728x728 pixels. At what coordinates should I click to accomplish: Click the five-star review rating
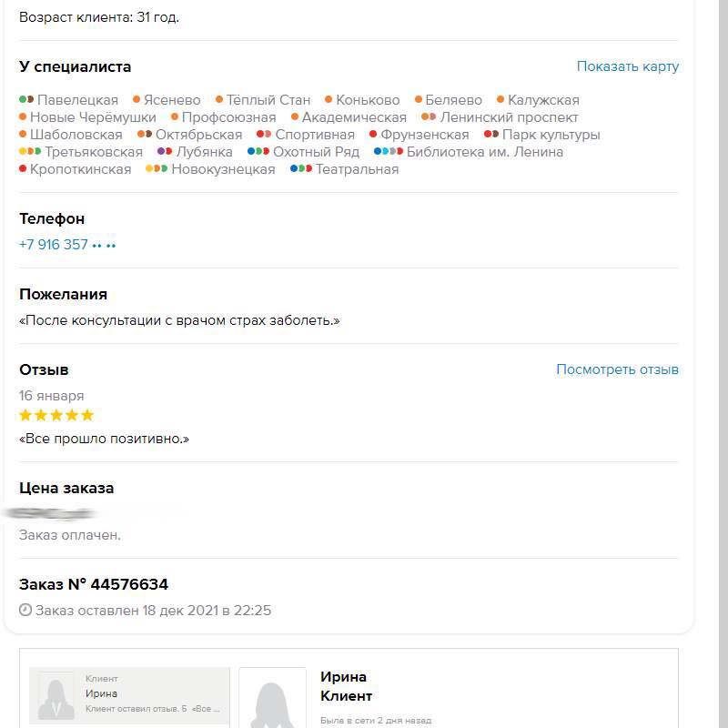tap(56, 416)
